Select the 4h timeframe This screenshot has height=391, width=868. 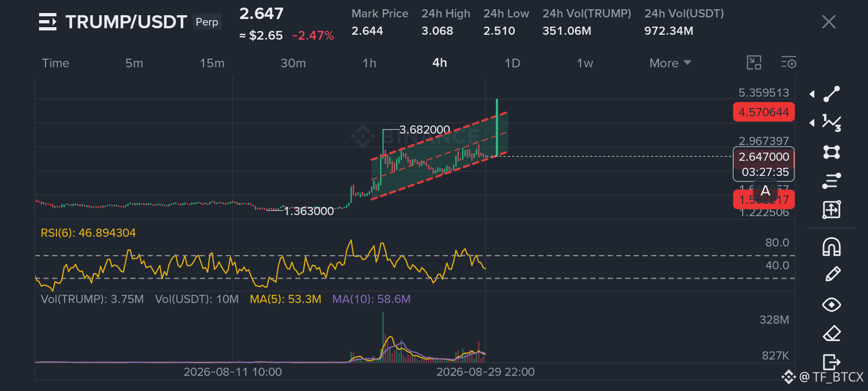(440, 63)
